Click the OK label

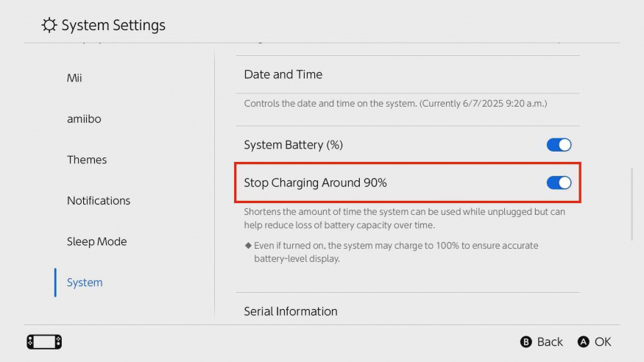(x=603, y=342)
